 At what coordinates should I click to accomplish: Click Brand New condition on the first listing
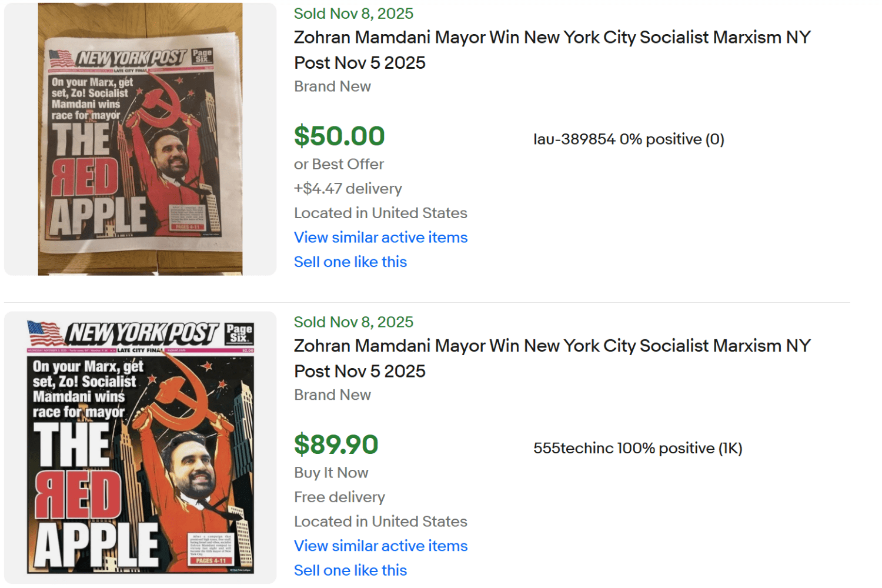click(332, 86)
